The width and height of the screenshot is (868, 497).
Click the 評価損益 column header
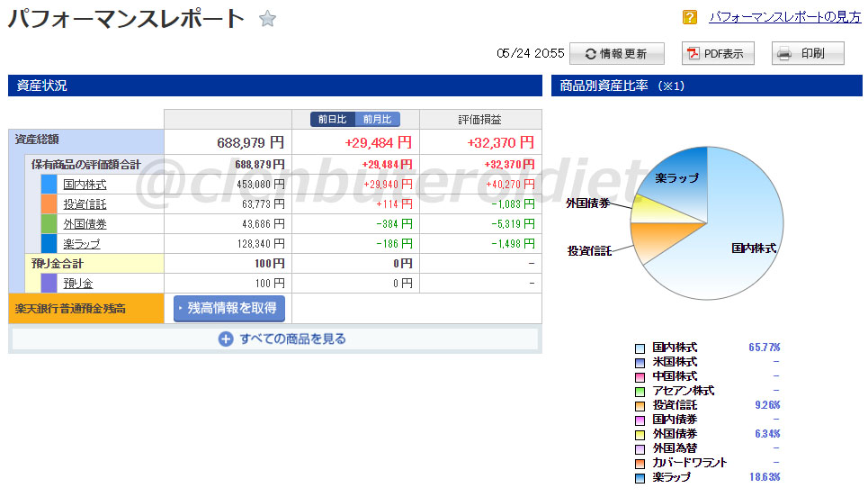(x=480, y=120)
